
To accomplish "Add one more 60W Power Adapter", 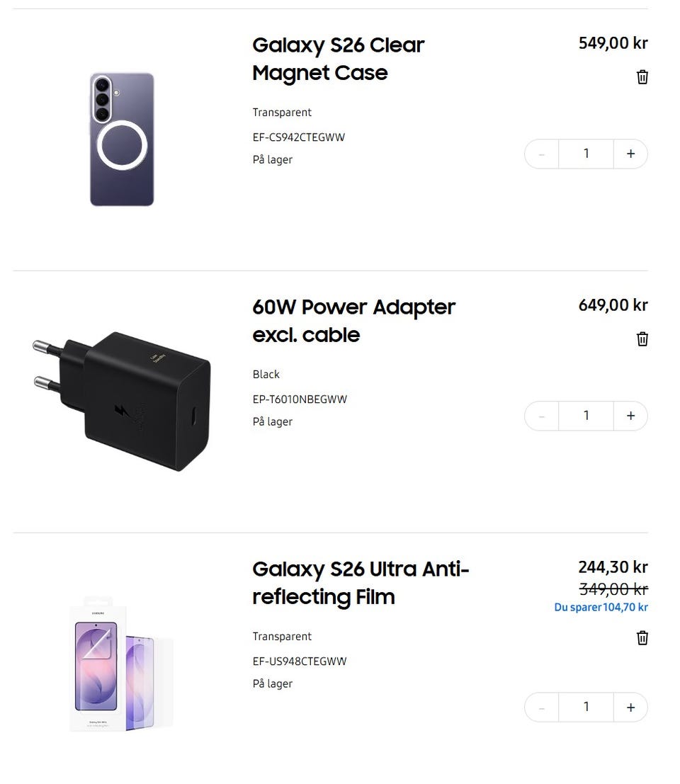I will tap(630, 416).
